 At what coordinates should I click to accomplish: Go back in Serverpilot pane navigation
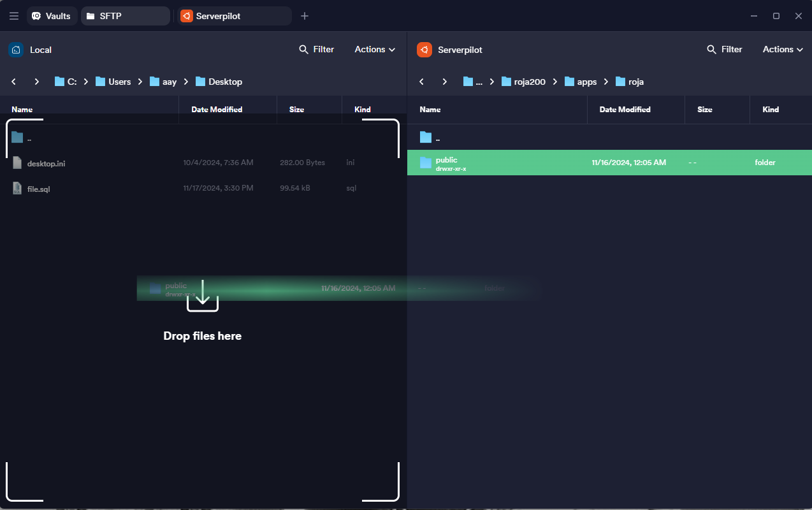pos(421,82)
